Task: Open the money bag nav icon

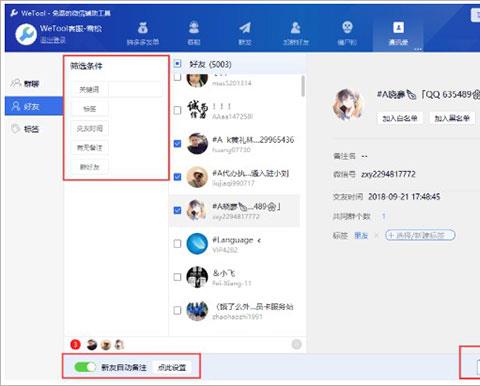Action: point(143,28)
